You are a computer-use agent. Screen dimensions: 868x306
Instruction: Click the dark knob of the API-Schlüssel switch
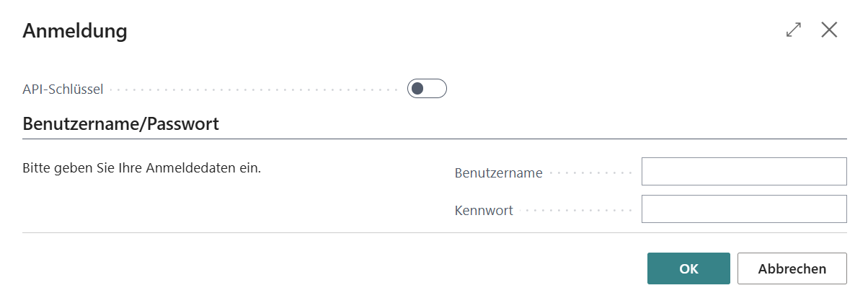tap(417, 89)
